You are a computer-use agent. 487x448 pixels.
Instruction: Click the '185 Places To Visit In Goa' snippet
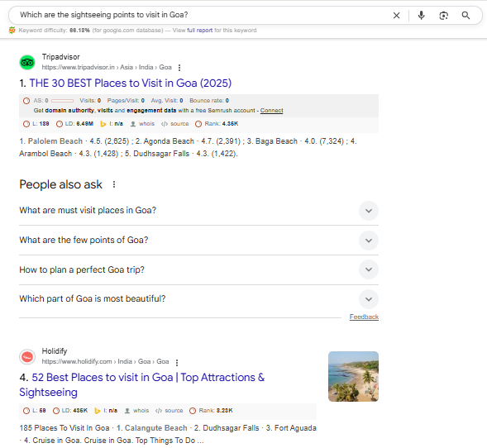coord(64,428)
